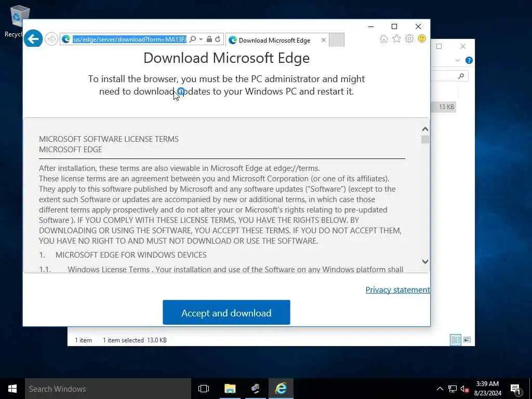Click the URL text in address bar

click(129, 39)
